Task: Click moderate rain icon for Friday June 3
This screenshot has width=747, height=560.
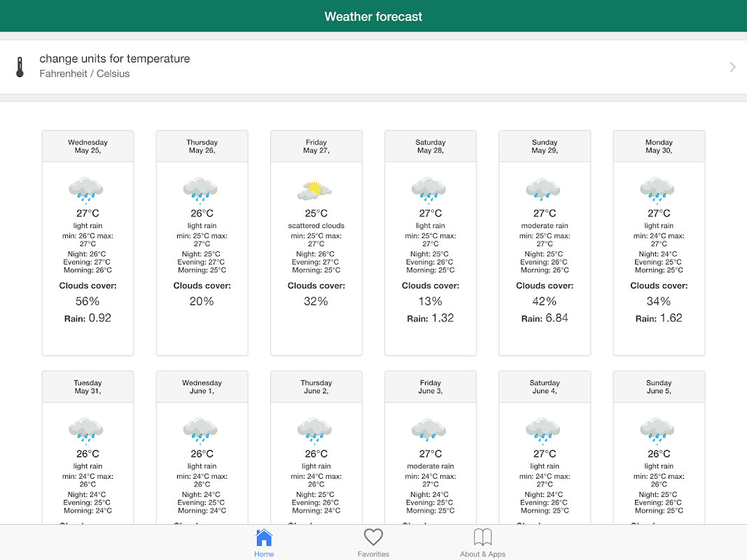Action: (x=428, y=430)
